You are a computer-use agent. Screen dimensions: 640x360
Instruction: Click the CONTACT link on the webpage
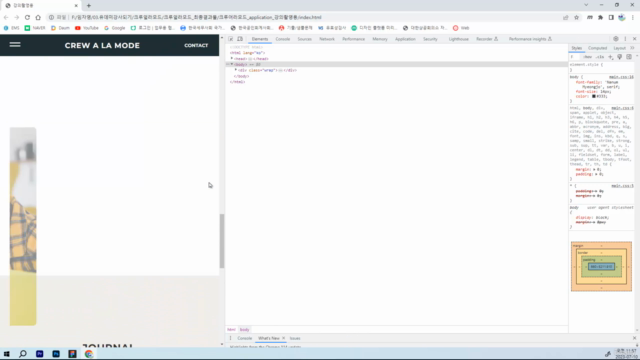[x=196, y=45]
